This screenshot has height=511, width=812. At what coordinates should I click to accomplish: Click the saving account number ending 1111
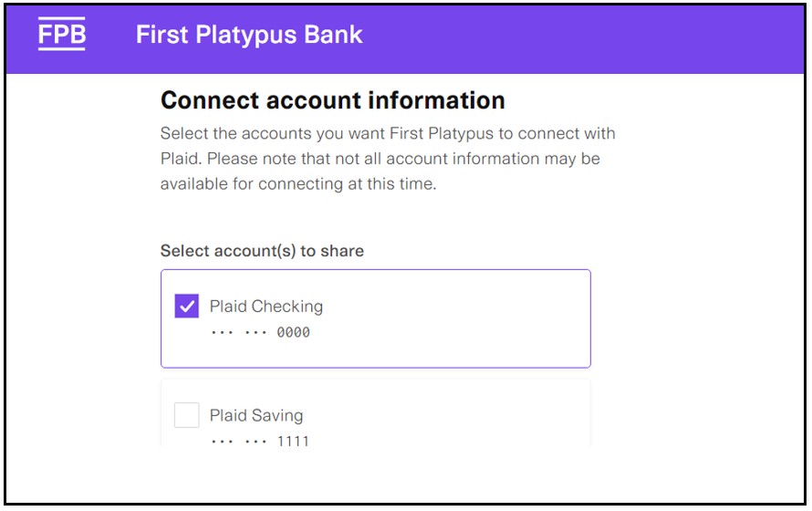[293, 441]
